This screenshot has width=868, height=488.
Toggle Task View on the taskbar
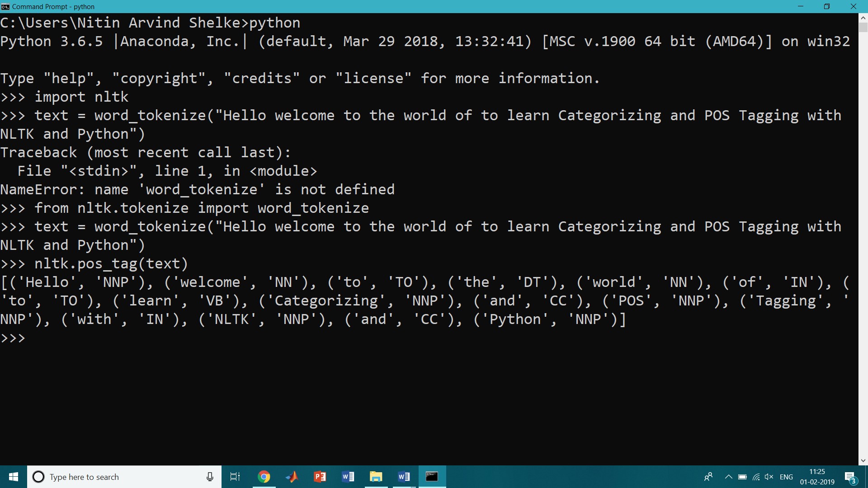(x=235, y=477)
